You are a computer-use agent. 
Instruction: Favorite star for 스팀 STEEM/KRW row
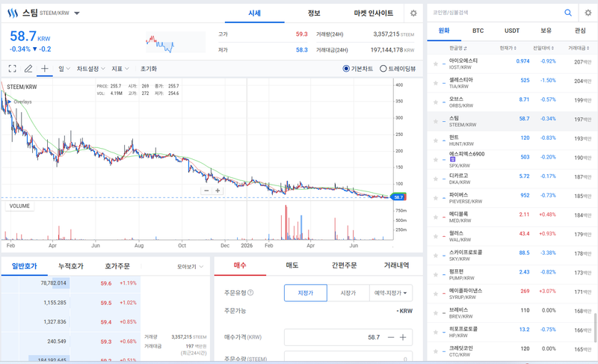point(436,122)
